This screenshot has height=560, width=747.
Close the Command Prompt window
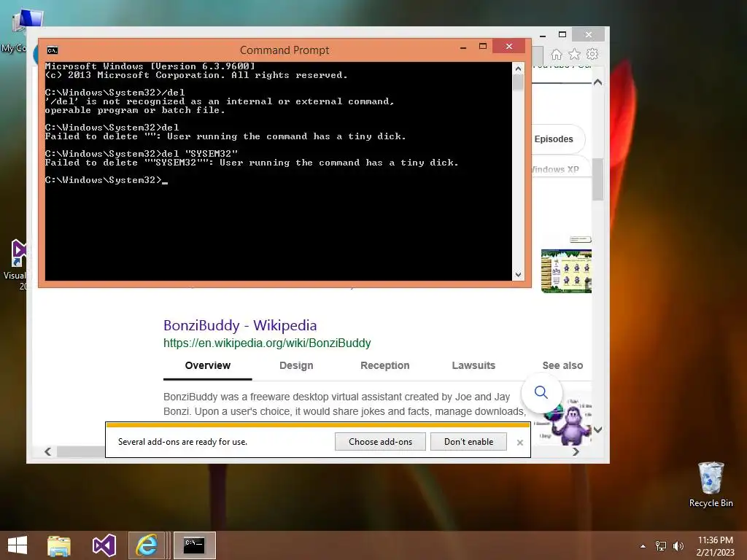(508, 46)
